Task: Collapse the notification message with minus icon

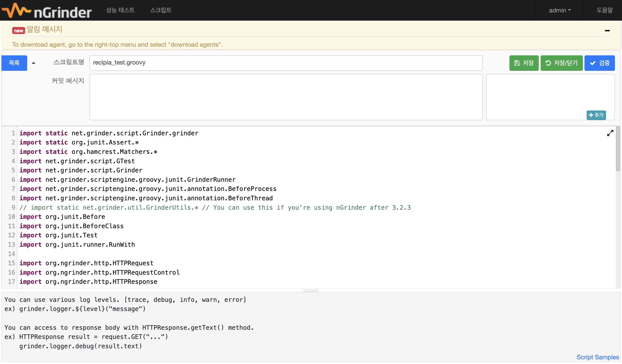Action: 607,30
